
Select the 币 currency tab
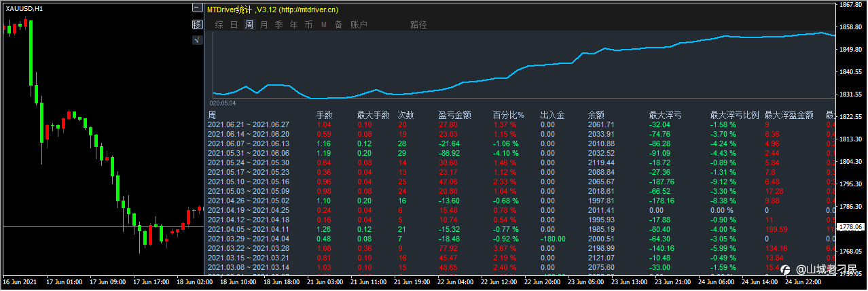pyautogui.click(x=309, y=25)
